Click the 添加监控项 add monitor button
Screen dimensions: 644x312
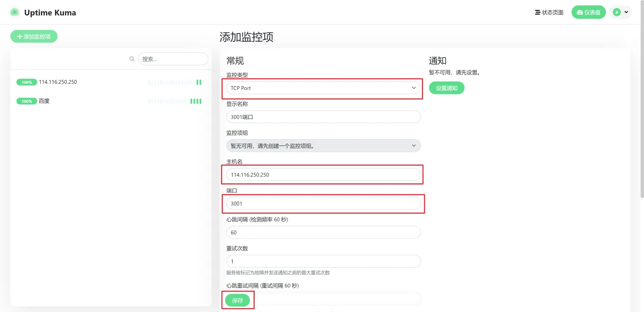point(34,37)
